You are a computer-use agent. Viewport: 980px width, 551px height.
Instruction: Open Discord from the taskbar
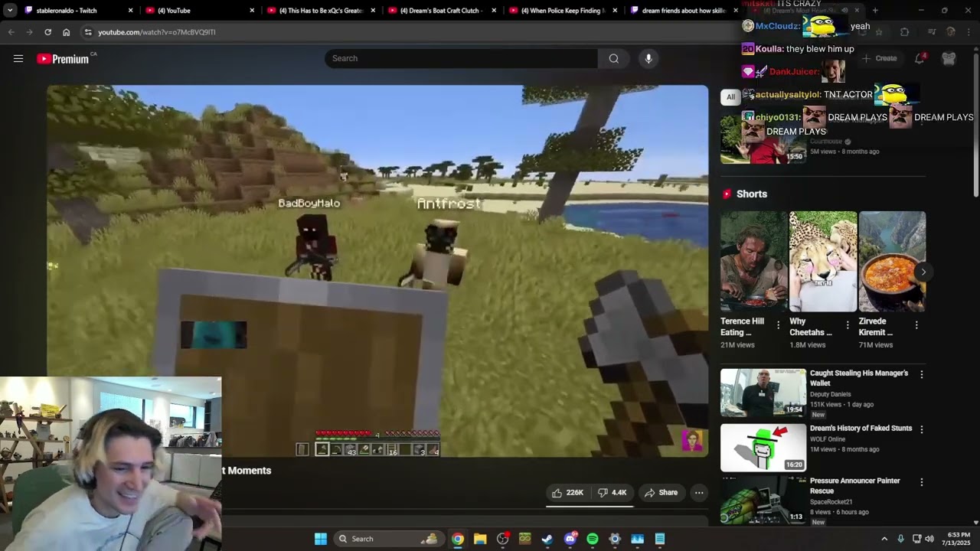[x=570, y=539]
